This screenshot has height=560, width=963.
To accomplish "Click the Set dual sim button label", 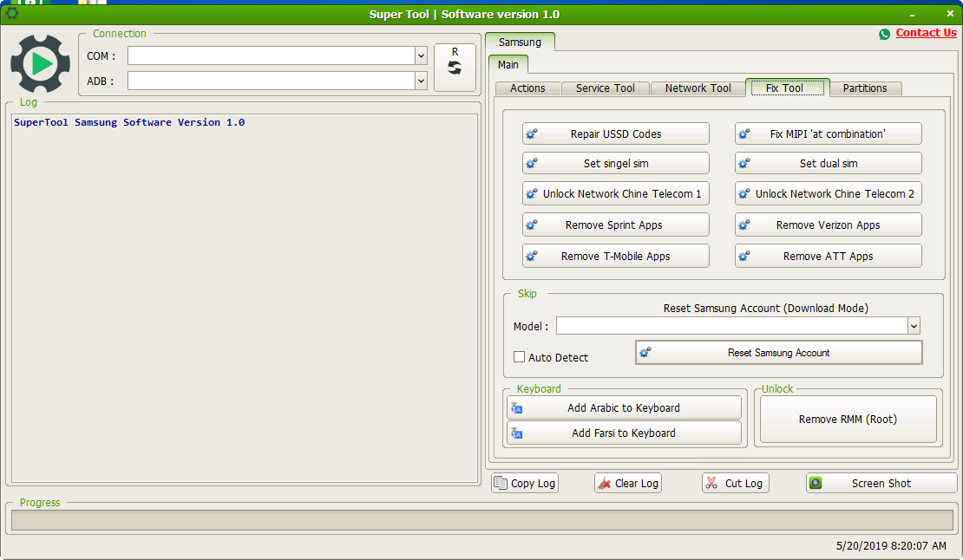I will point(829,163).
